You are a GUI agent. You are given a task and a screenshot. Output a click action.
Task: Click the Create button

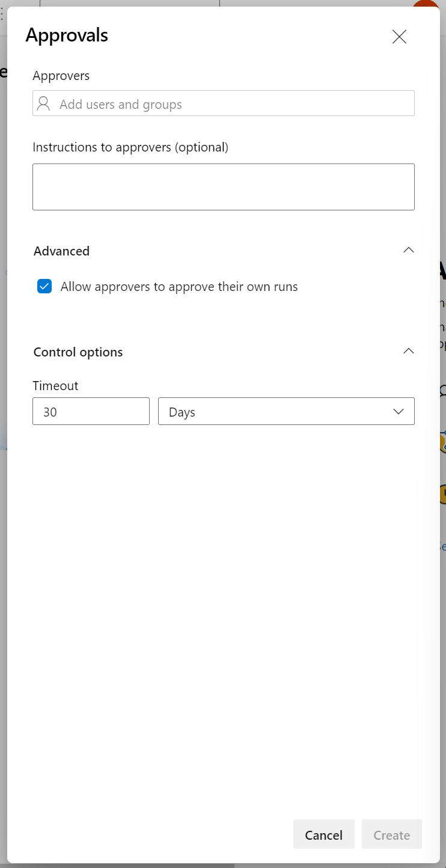[x=392, y=834]
